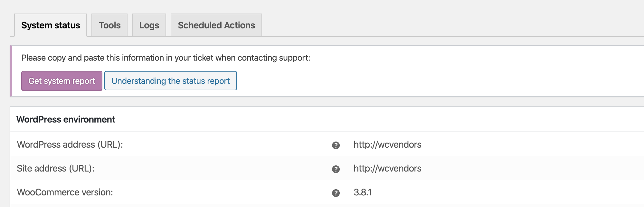
Task: Open the Logs tab
Action: [x=149, y=25]
